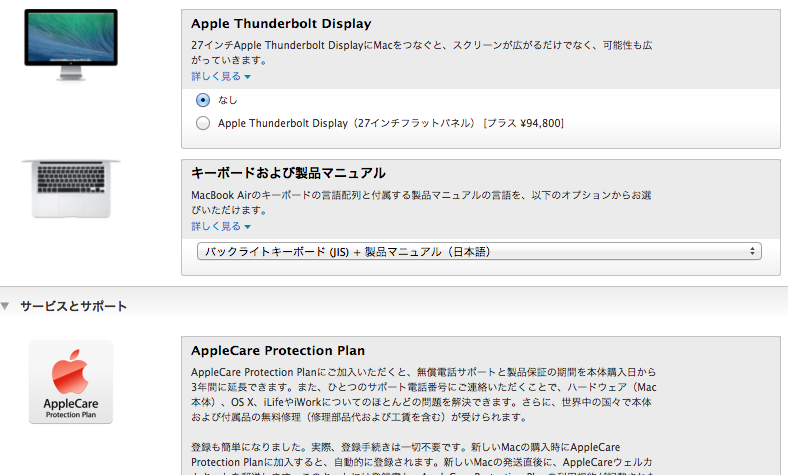788x475 pixels.
Task: Click the サービスとサポート section title
Action: (73, 306)
